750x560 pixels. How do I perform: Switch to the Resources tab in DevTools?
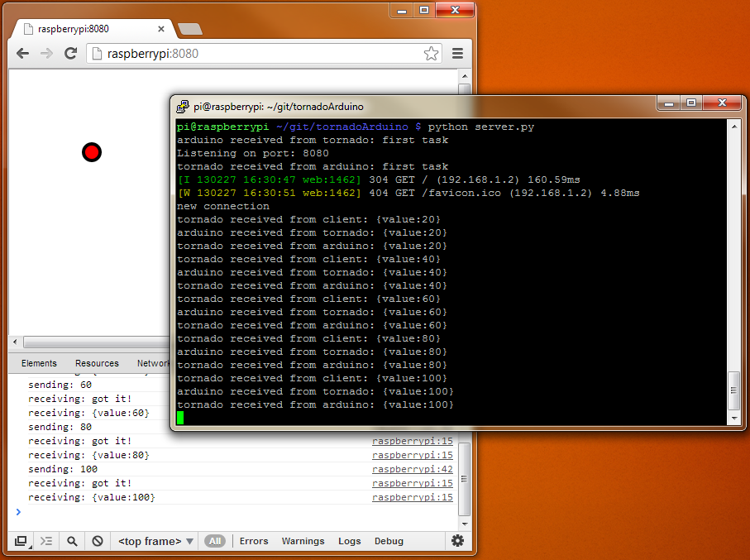click(97, 363)
